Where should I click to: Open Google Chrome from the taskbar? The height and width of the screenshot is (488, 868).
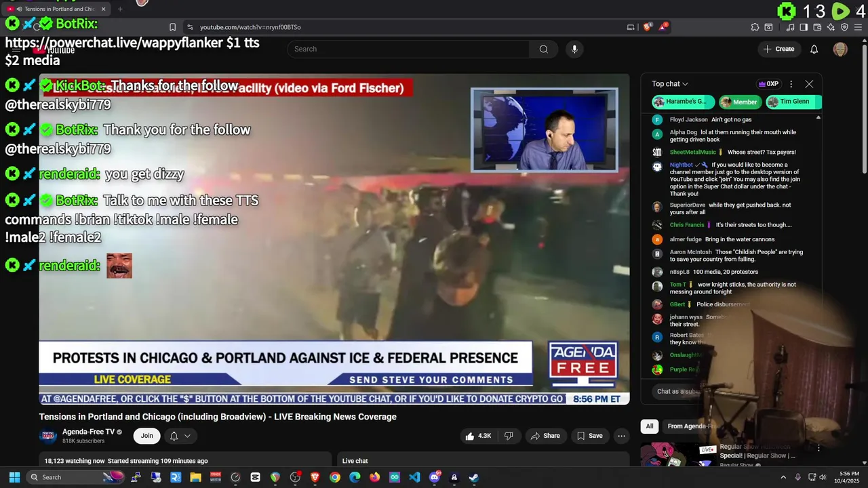point(335,477)
